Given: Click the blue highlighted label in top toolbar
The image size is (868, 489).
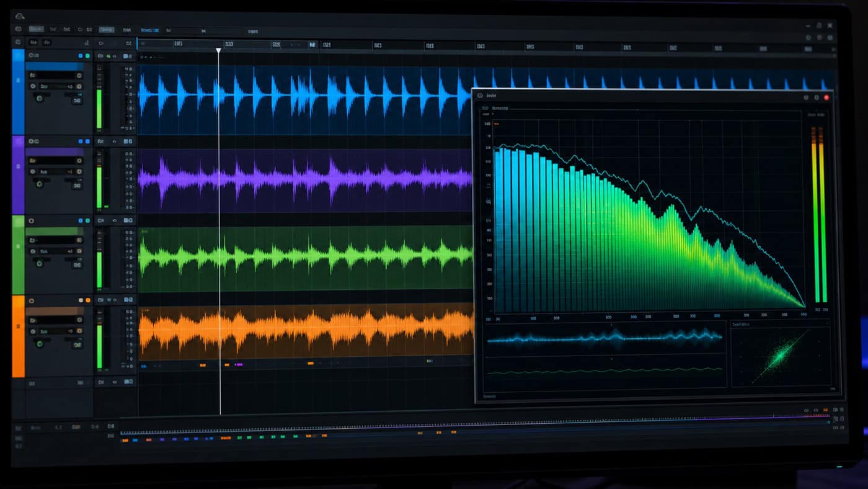Looking at the screenshot, I should click(x=149, y=29).
